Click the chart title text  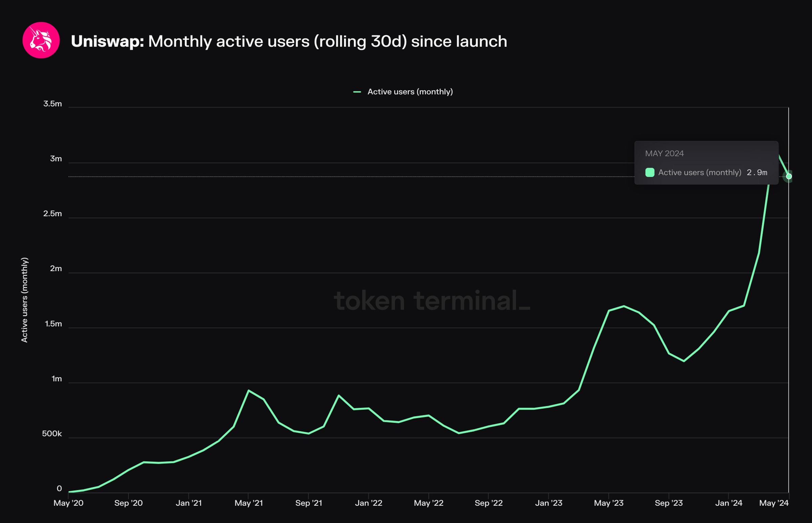point(289,41)
